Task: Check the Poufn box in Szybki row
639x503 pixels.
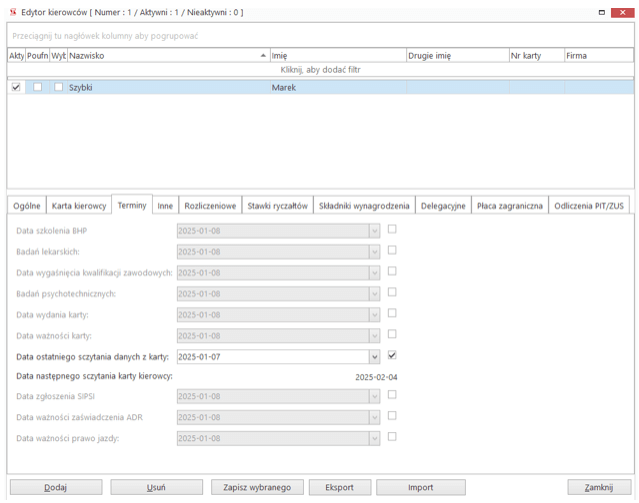Action: pos(37,88)
